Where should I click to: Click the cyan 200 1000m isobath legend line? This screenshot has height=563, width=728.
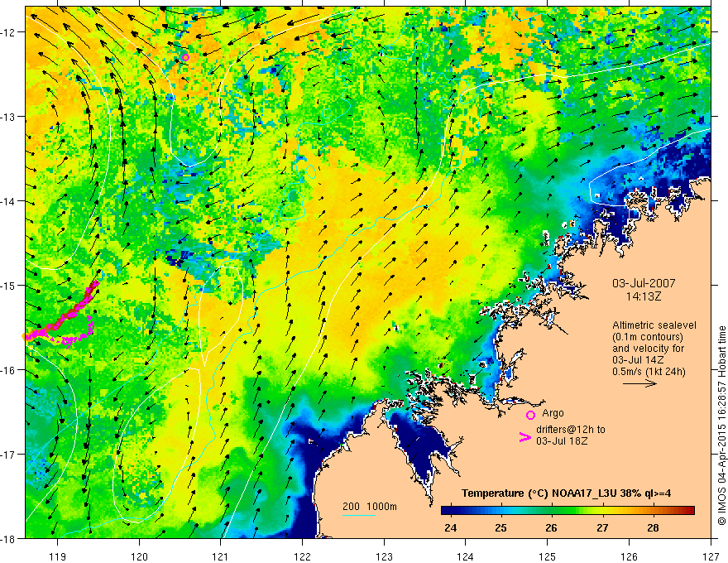coord(359,515)
